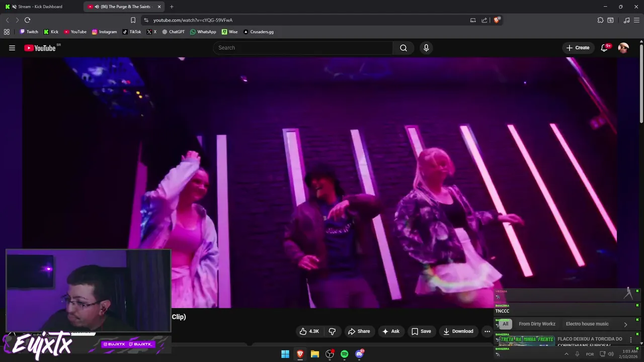Click the Brave Shields lion icon
Viewport: 644px width, 362px height.
tap(497, 20)
